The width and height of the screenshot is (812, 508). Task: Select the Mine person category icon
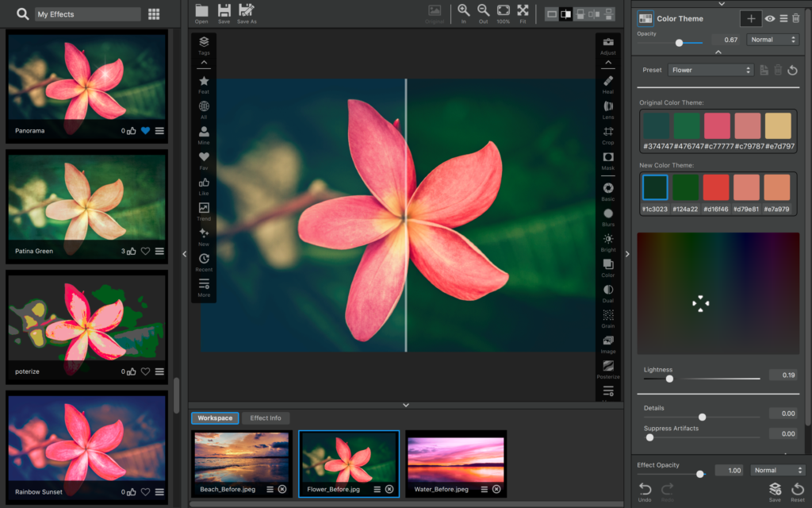(x=204, y=135)
